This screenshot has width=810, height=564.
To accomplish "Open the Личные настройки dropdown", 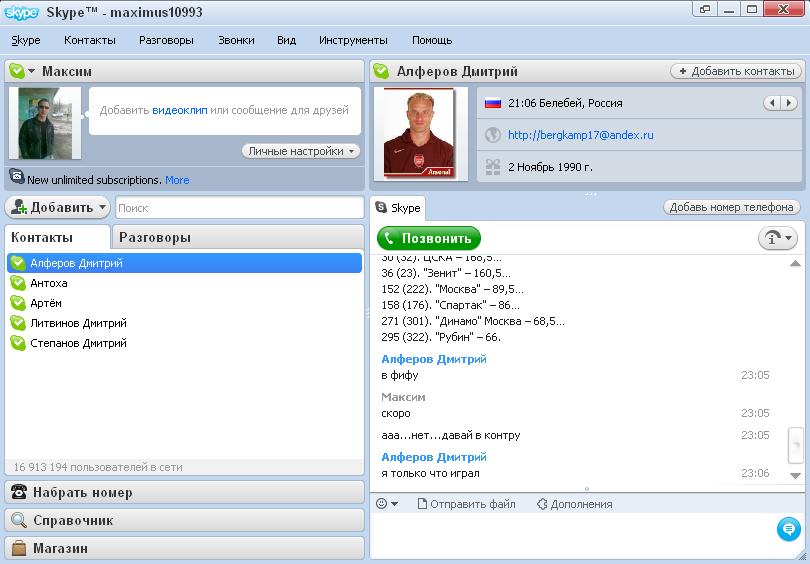I will pyautogui.click(x=301, y=151).
